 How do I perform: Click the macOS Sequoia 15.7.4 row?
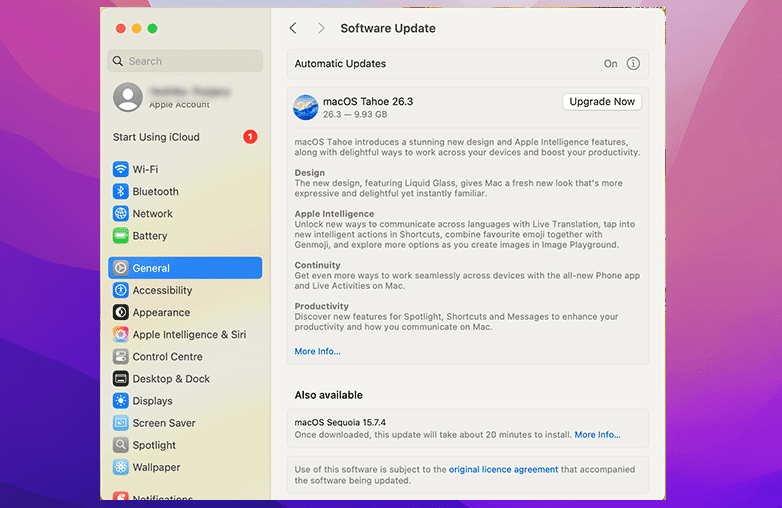(468, 428)
